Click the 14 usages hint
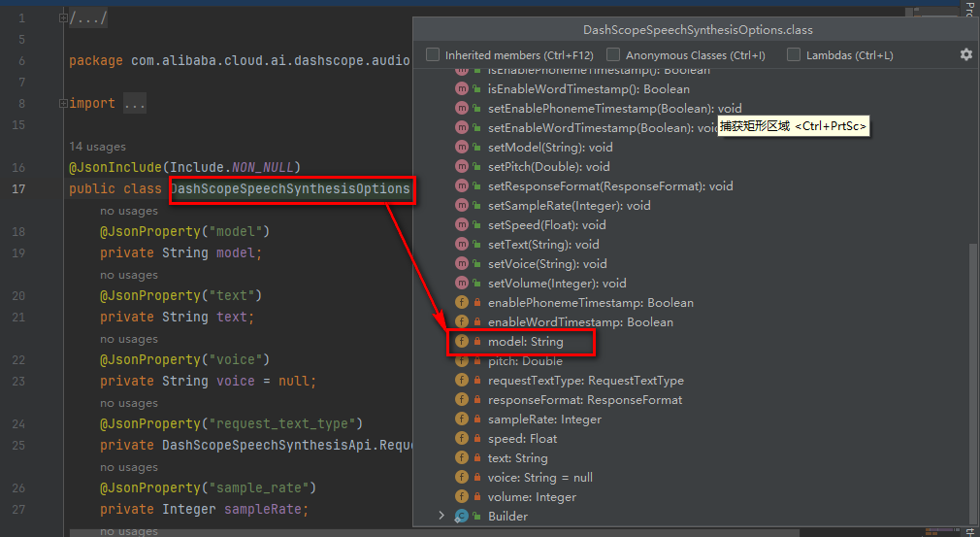Viewport: 980px width, 537px height. (x=97, y=147)
